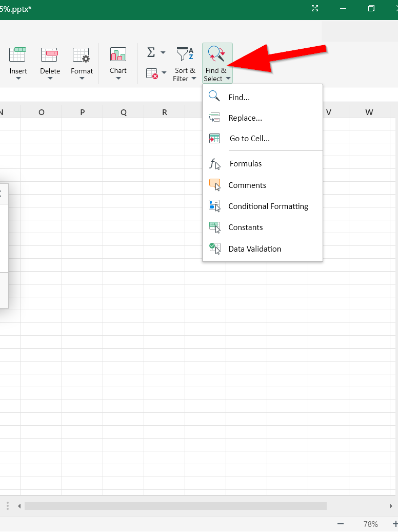Image resolution: width=398 pixels, height=532 pixels.
Task: Expand the AutoSum dropdown arrow
Action: pyautogui.click(x=163, y=52)
